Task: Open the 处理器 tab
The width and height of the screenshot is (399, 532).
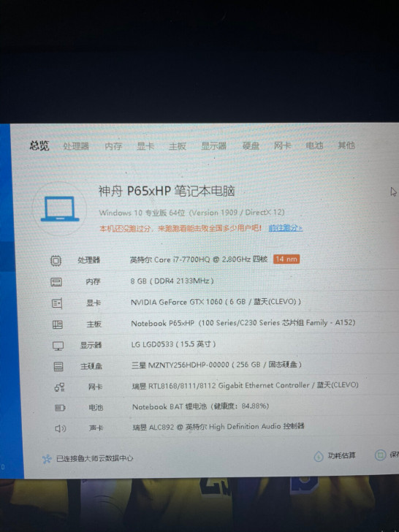Action: pyautogui.click(x=76, y=146)
